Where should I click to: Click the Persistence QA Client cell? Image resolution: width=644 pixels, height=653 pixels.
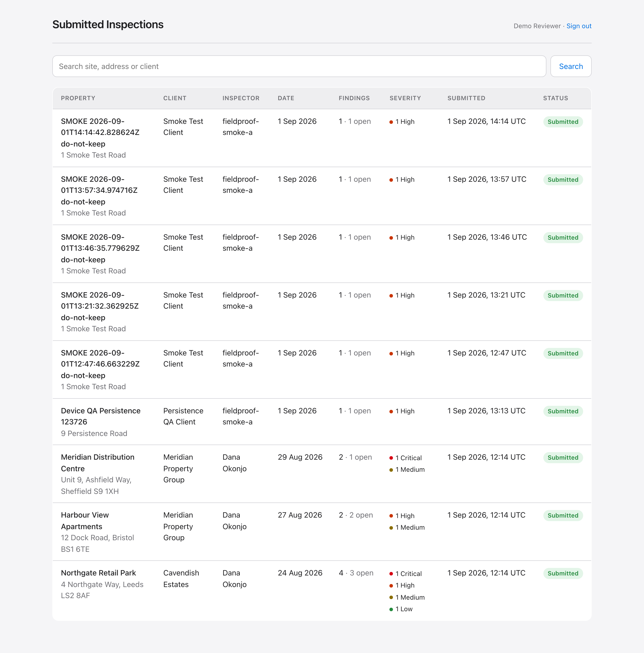pos(183,416)
